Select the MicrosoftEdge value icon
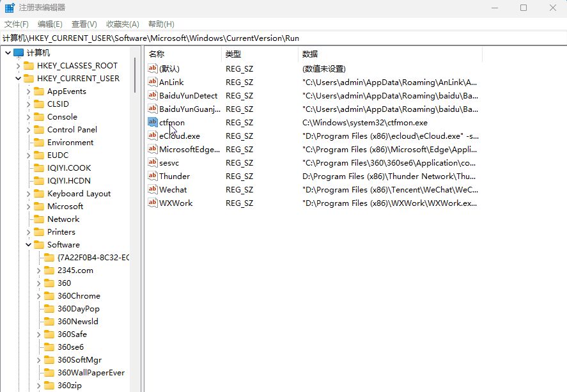567x392 pixels. tap(153, 148)
